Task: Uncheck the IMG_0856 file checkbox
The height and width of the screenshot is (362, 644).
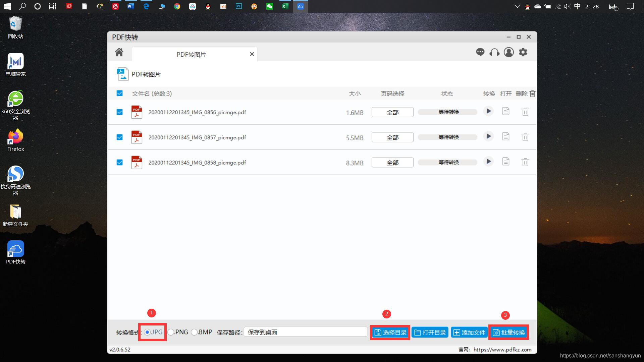Action: click(x=119, y=112)
